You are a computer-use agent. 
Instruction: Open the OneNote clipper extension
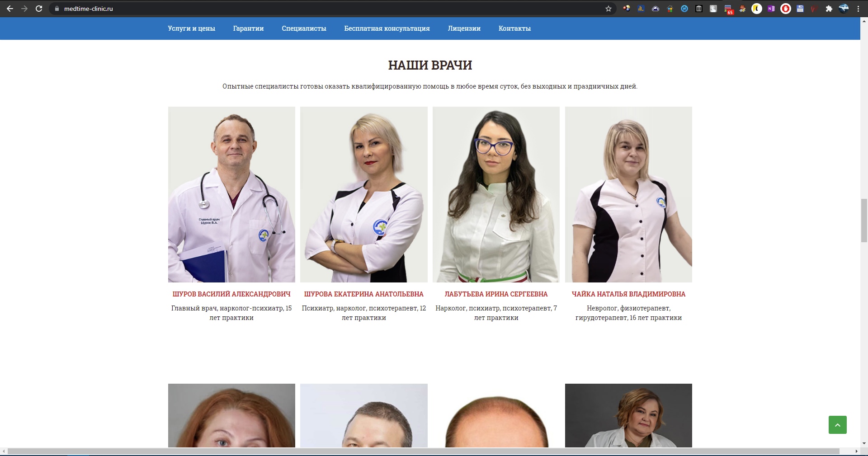tap(771, 9)
